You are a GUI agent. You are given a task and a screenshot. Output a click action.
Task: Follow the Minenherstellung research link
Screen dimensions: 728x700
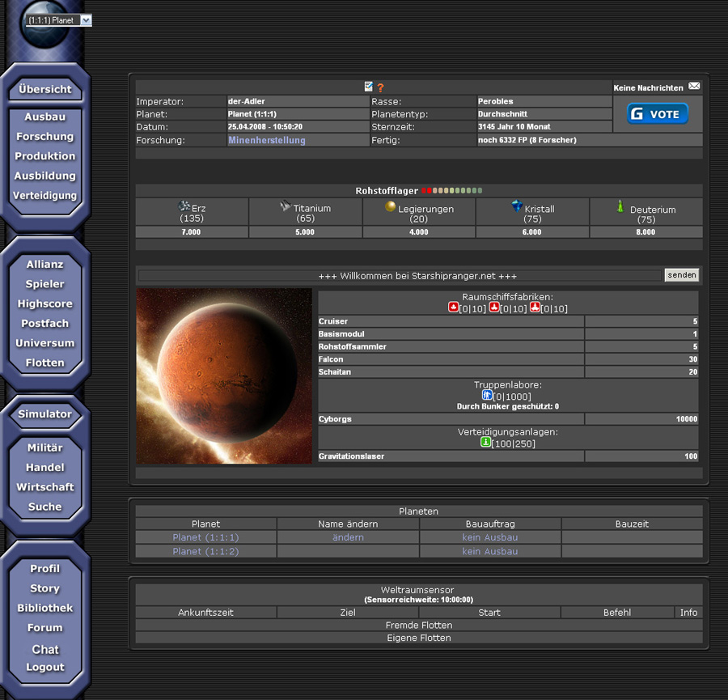tap(267, 141)
